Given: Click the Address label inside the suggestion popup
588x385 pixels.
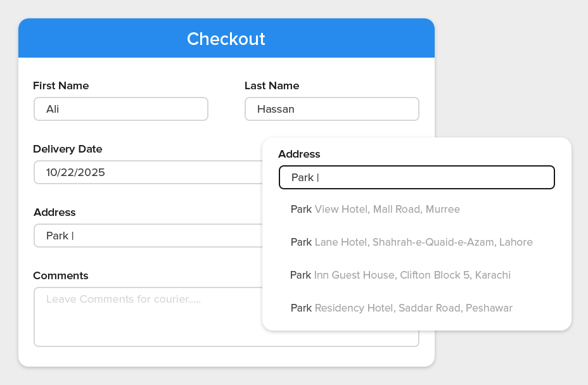Looking at the screenshot, I should (299, 154).
